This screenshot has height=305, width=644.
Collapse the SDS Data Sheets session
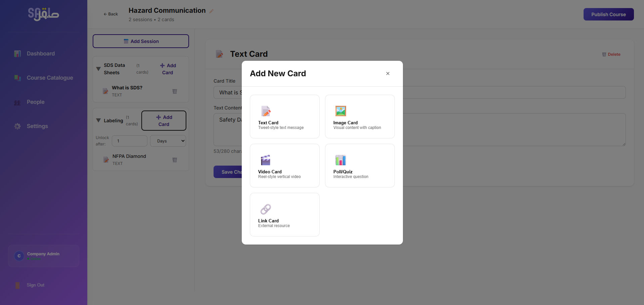click(98, 69)
